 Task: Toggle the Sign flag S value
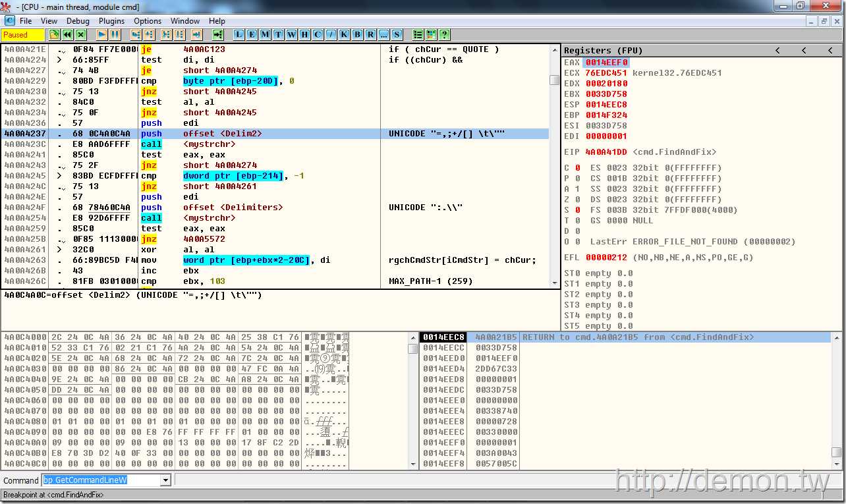pos(577,210)
